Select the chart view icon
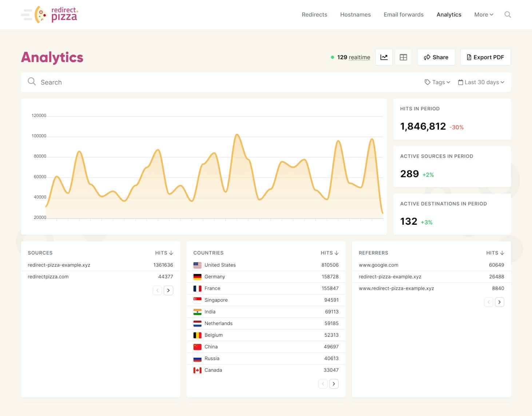 coord(384,57)
